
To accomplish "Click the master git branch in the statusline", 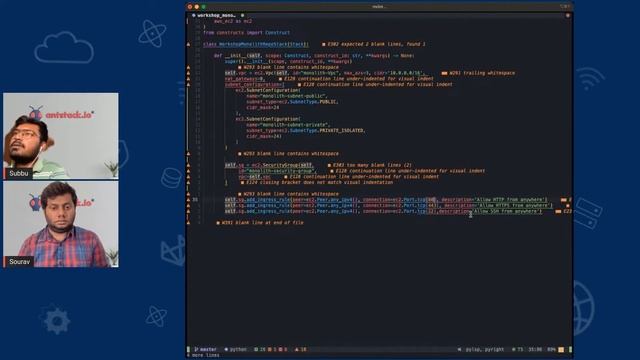I will [x=205, y=350].
